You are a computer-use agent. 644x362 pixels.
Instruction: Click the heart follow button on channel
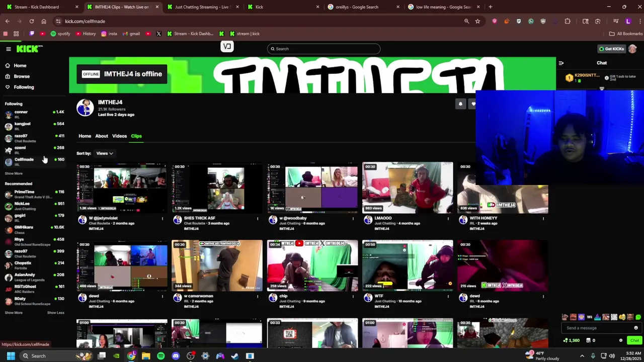[x=473, y=104]
